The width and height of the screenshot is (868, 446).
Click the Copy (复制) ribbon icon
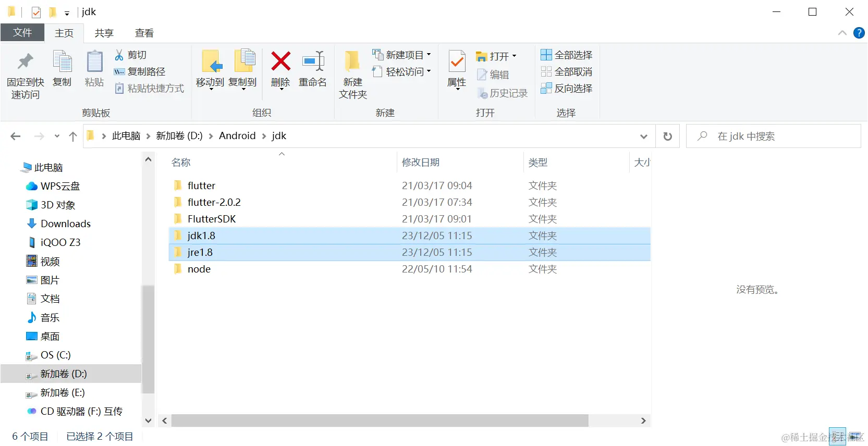(62, 62)
